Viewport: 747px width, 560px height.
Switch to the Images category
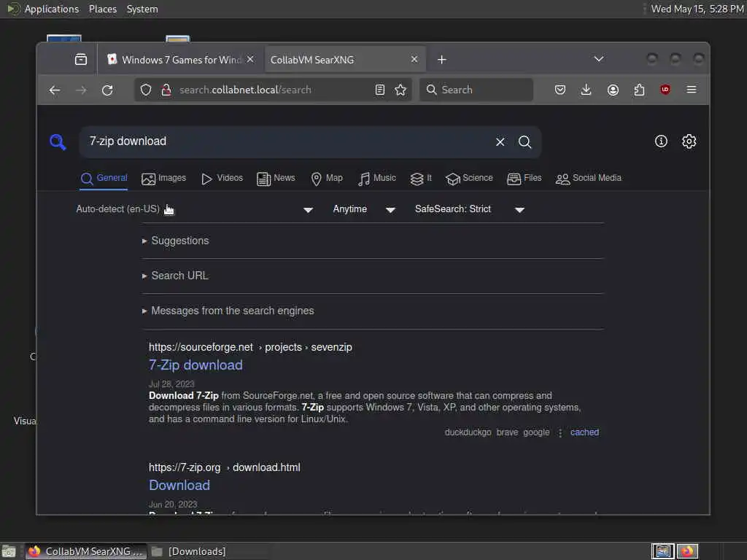coord(164,178)
